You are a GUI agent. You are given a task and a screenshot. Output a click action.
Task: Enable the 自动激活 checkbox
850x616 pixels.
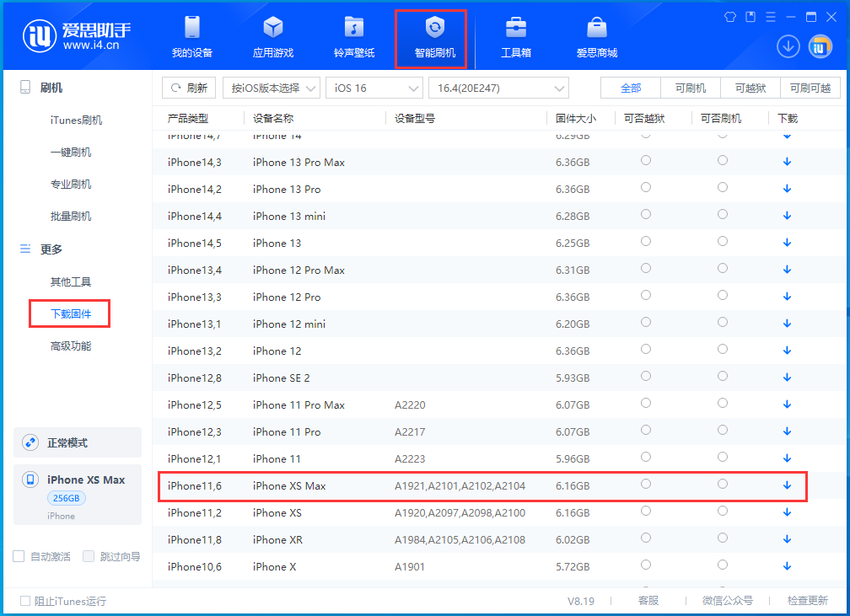tap(19, 555)
